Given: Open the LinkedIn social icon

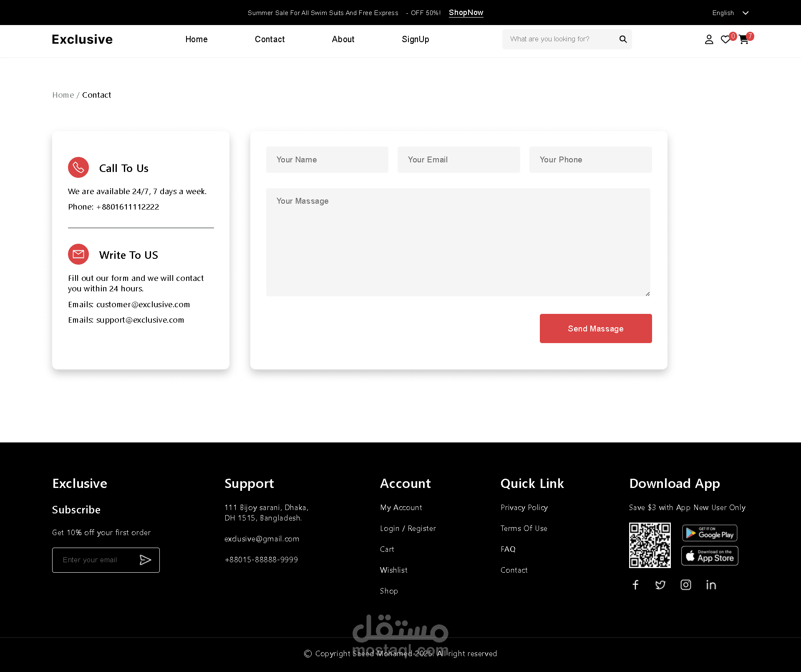Looking at the screenshot, I should [x=711, y=585].
